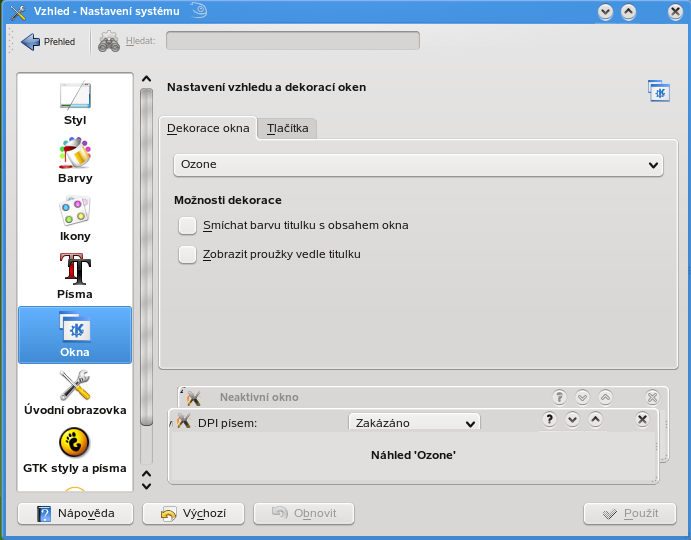691x540 pixels.
Task: Choose the Písma fonts icon
Action: (x=75, y=268)
